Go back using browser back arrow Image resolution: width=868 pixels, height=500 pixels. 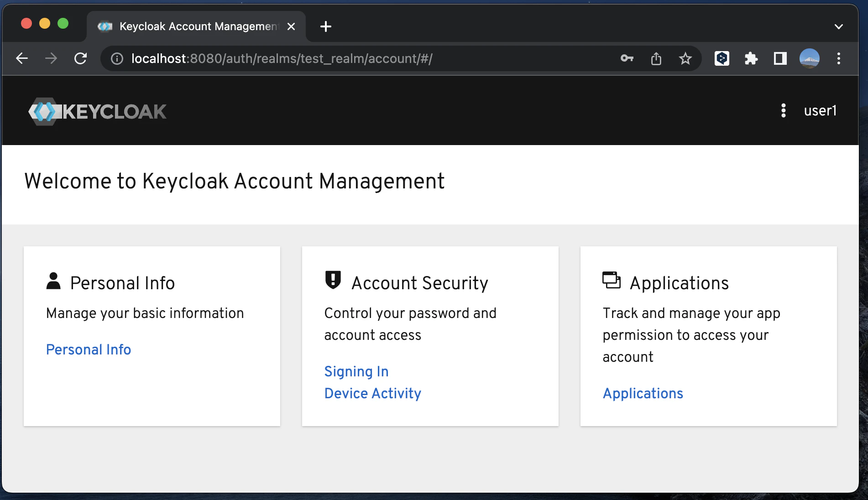[x=22, y=58]
